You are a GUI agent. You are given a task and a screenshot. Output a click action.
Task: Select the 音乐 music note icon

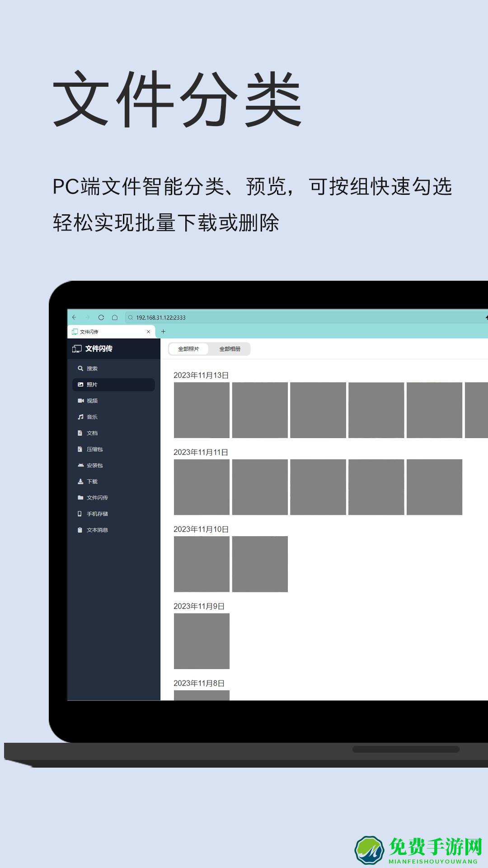click(80, 417)
